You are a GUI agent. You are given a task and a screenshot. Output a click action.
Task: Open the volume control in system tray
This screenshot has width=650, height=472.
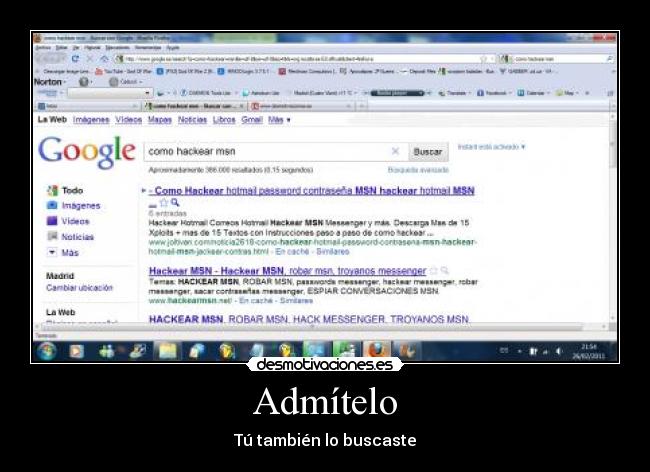pyautogui.click(x=558, y=351)
